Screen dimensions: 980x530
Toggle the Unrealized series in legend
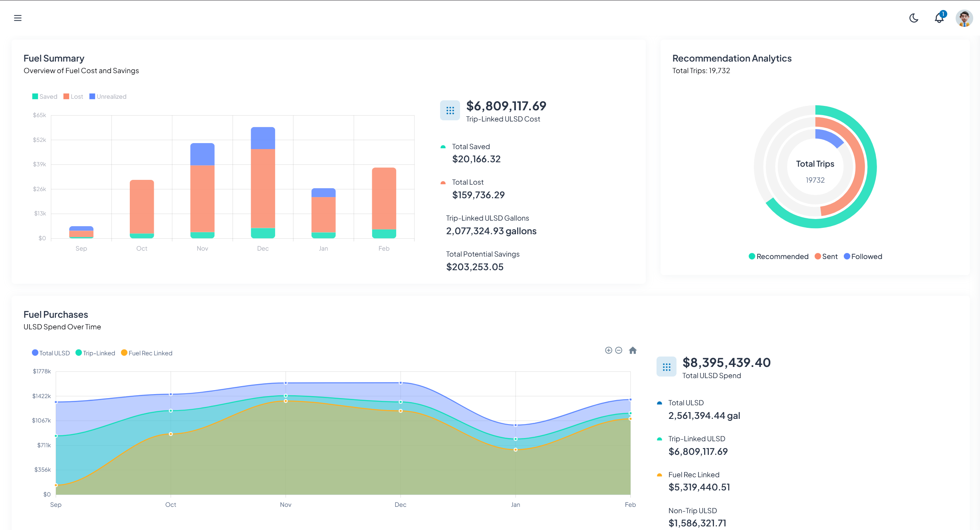108,97
